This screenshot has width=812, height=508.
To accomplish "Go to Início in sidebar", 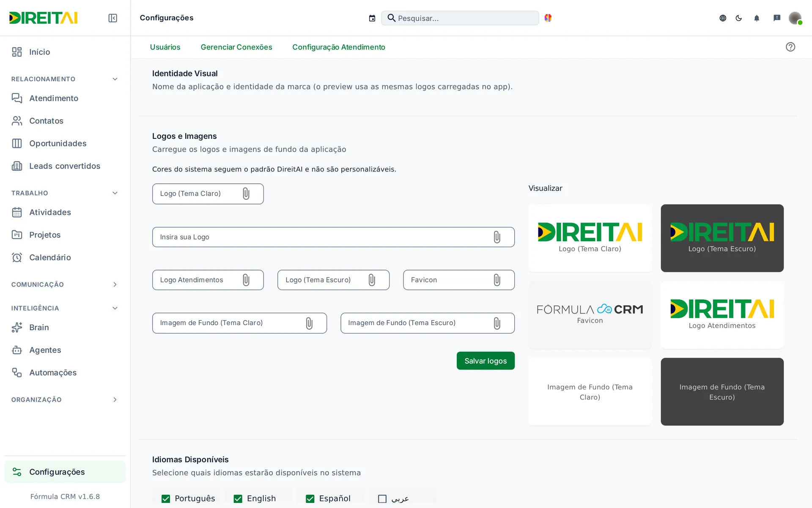I will coord(65,52).
